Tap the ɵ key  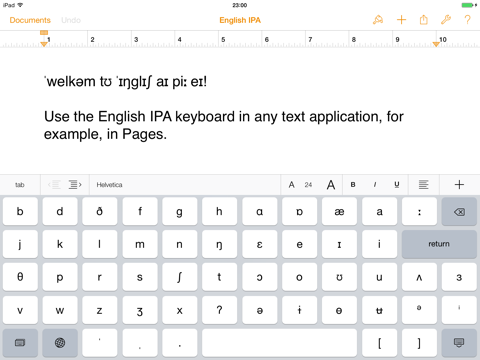pyautogui.click(x=339, y=310)
